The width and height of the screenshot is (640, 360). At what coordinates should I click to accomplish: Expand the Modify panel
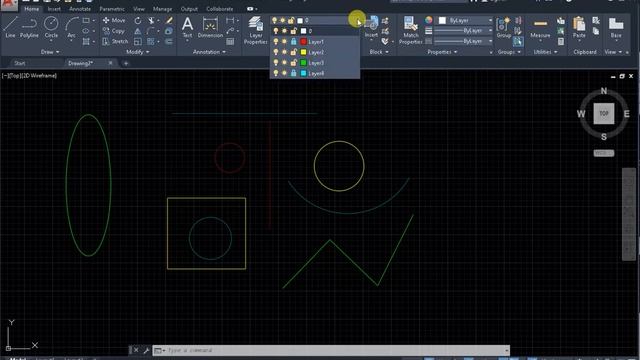(x=138, y=52)
